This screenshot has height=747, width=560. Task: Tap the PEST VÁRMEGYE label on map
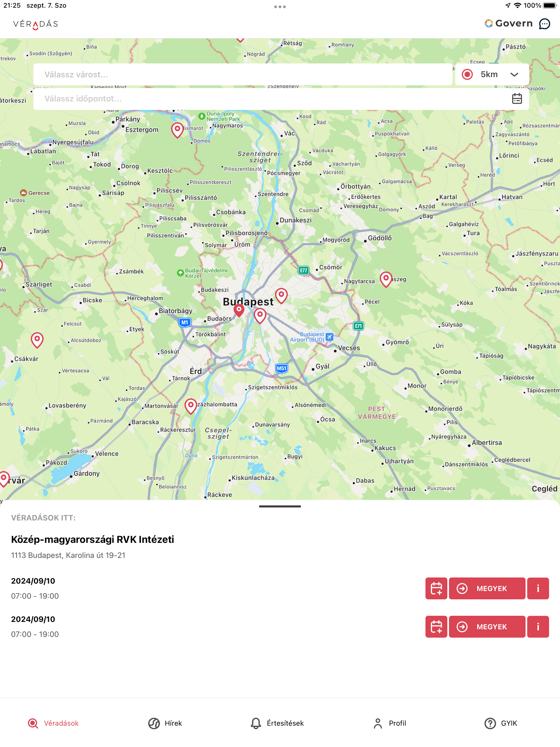[x=377, y=413]
